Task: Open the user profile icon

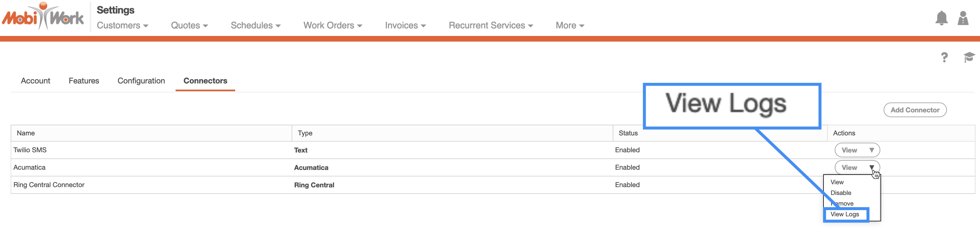Action: (963, 18)
